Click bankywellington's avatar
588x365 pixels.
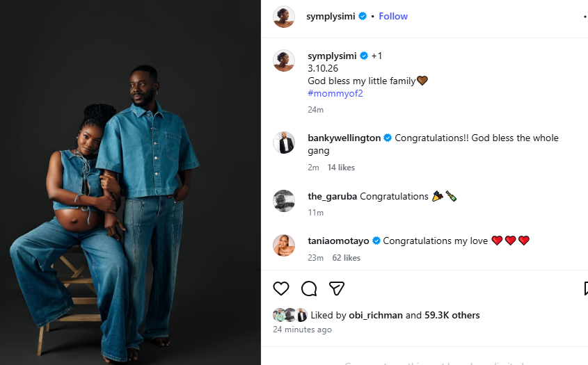284,143
